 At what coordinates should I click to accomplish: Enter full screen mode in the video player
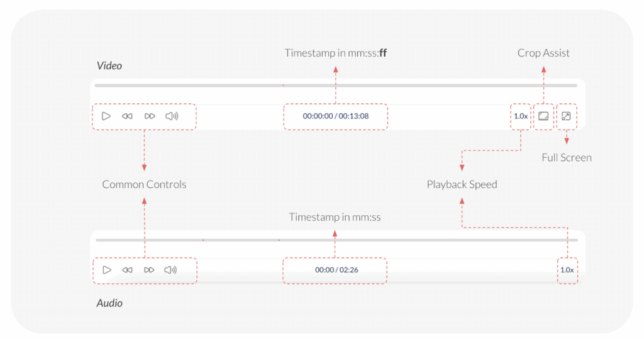pyautogui.click(x=566, y=116)
